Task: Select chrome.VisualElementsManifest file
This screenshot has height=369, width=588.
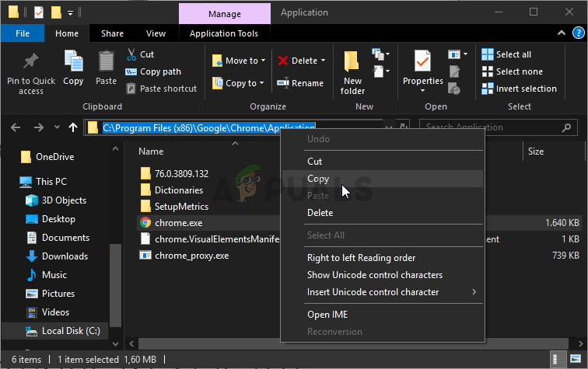Action: tap(210, 239)
